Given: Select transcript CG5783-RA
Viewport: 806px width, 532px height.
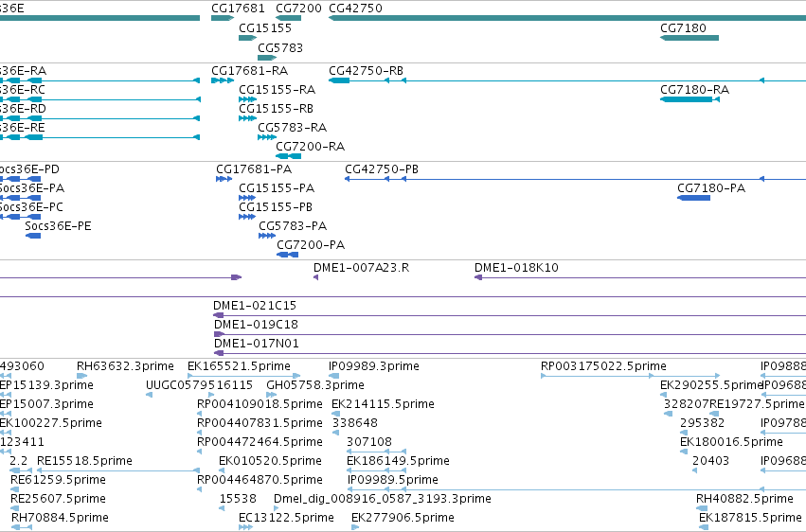Looking at the screenshot, I should [x=267, y=137].
